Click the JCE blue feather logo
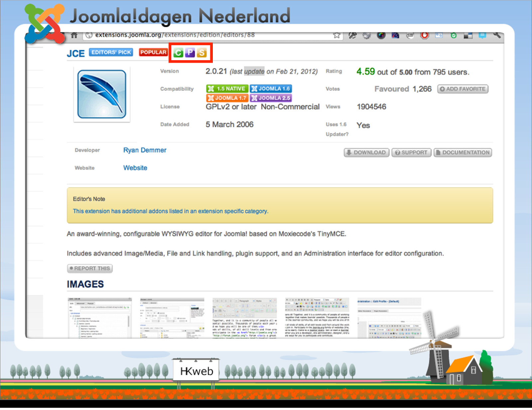The width and height of the screenshot is (532, 410). point(102,94)
